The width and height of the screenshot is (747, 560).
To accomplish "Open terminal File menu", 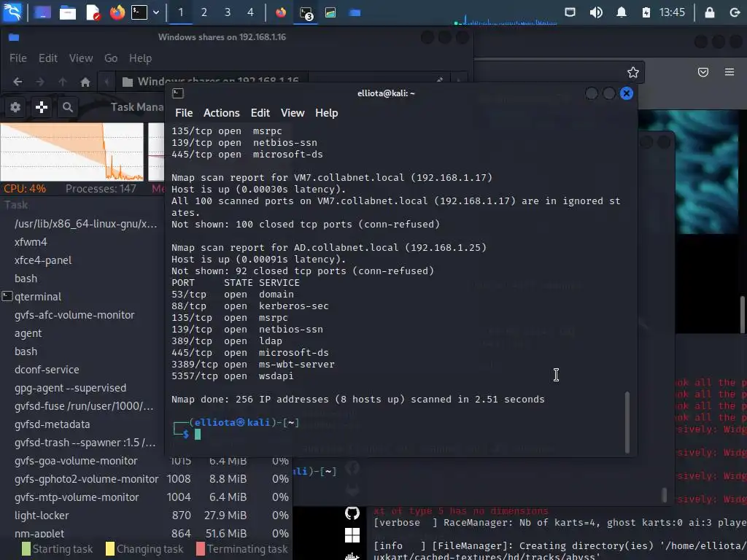I will pos(184,113).
